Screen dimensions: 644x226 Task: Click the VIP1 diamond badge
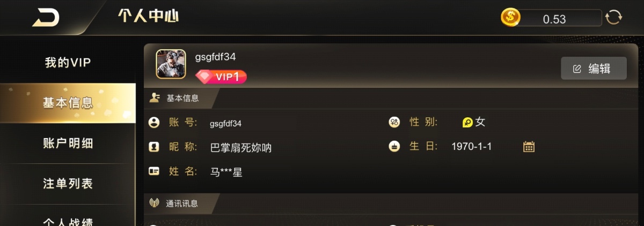point(221,77)
